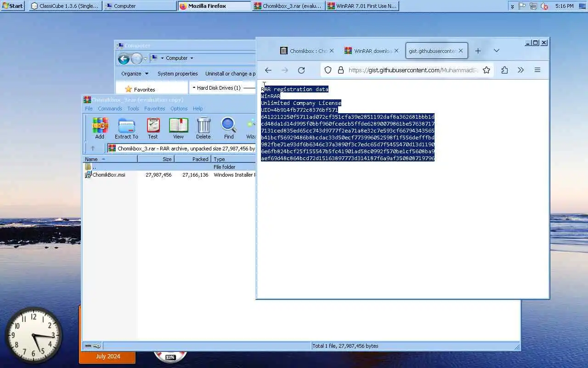Click Back arrow in Computer window

(124, 58)
